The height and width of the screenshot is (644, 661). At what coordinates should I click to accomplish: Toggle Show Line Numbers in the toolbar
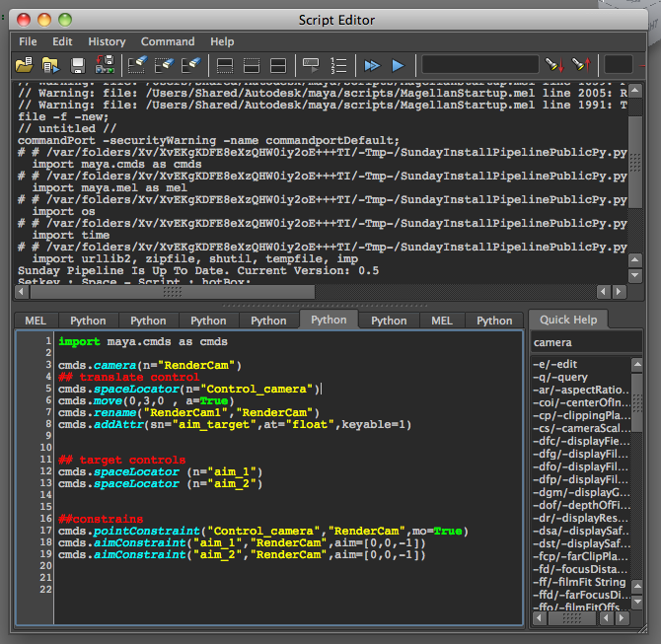click(338, 65)
